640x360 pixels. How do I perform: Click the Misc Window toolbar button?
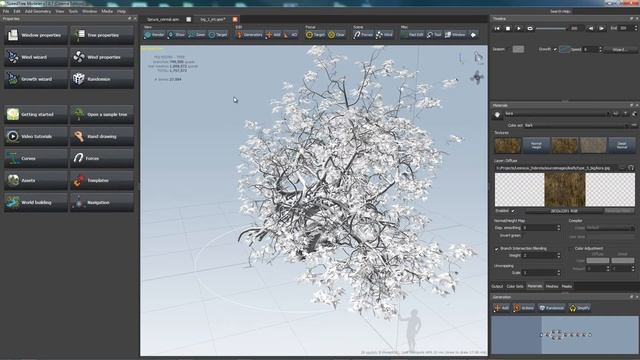coord(455,35)
